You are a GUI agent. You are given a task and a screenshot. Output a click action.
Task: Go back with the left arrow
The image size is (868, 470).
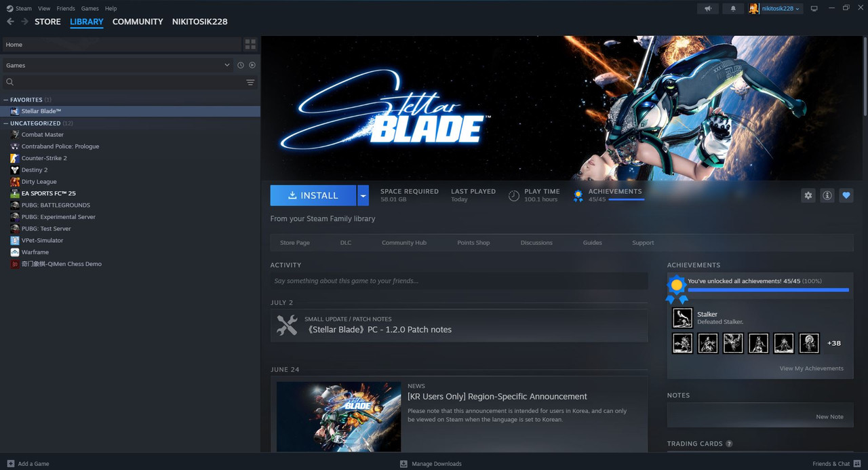[10, 22]
